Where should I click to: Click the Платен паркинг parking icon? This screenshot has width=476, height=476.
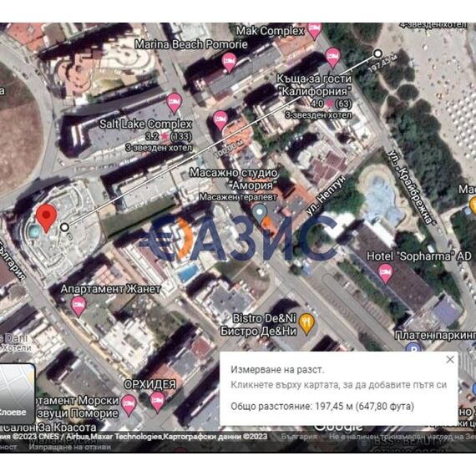[413, 347]
